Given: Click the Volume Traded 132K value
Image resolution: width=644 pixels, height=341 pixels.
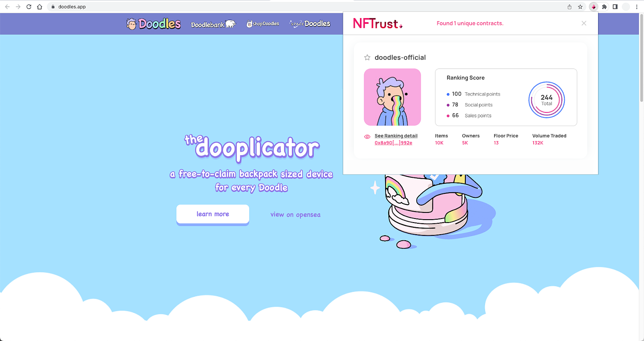Looking at the screenshot, I should point(538,143).
